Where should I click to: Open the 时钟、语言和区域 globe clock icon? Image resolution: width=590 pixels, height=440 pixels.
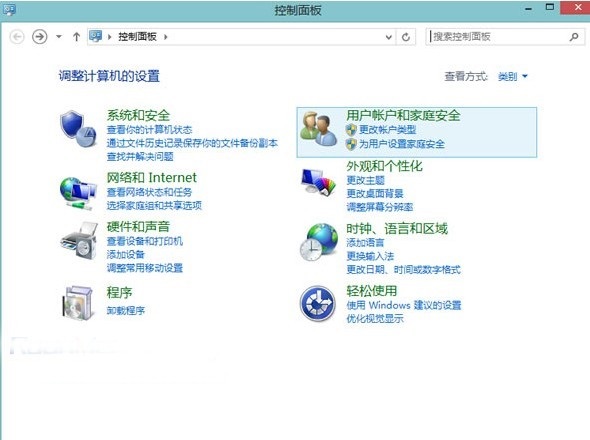tap(319, 242)
